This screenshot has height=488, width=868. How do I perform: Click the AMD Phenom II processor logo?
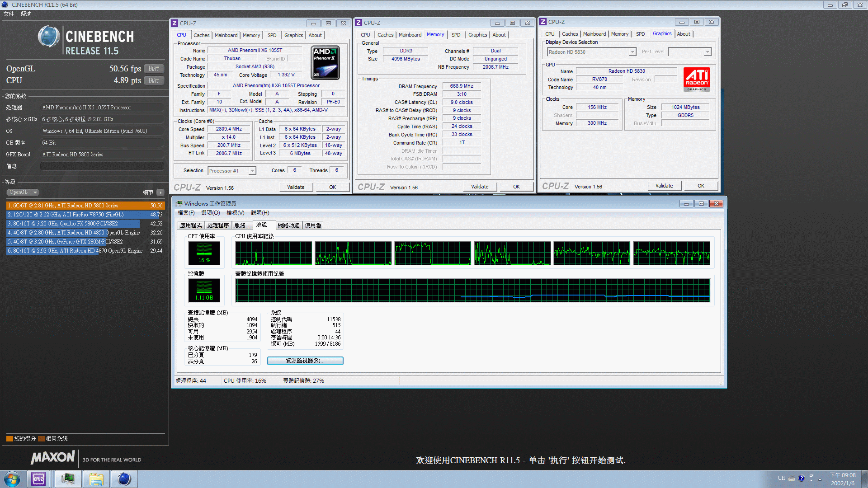(x=325, y=63)
